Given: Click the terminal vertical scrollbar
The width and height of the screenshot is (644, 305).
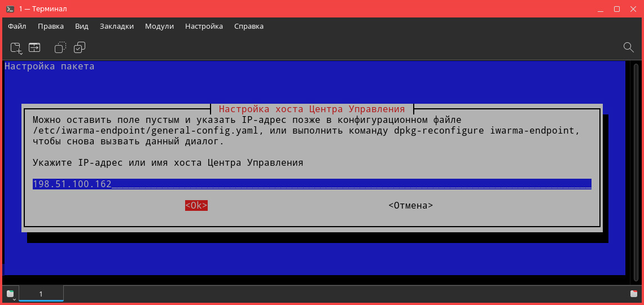Looking at the screenshot, I should (636, 173).
